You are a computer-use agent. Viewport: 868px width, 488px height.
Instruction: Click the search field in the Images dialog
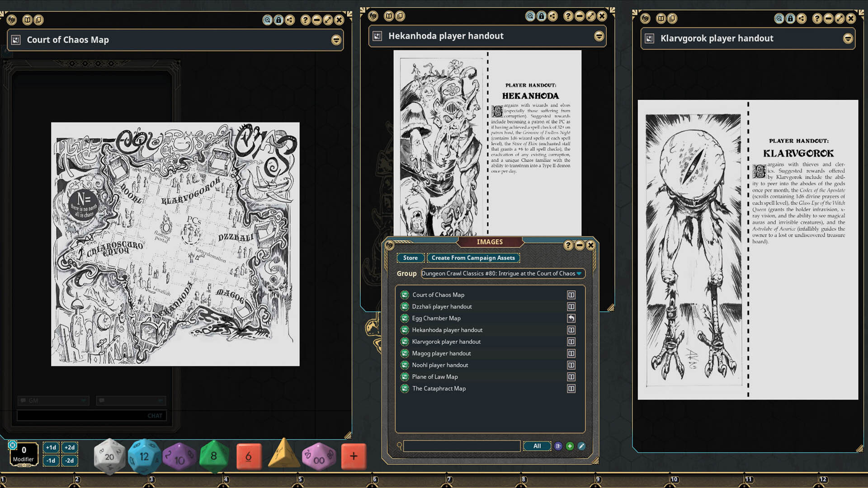pos(462,446)
